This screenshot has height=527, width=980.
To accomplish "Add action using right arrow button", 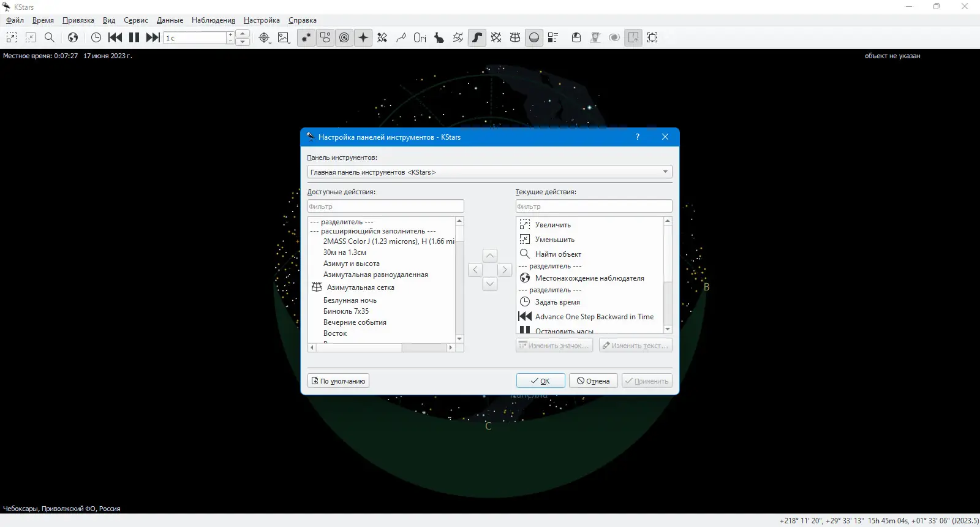I will tap(505, 270).
